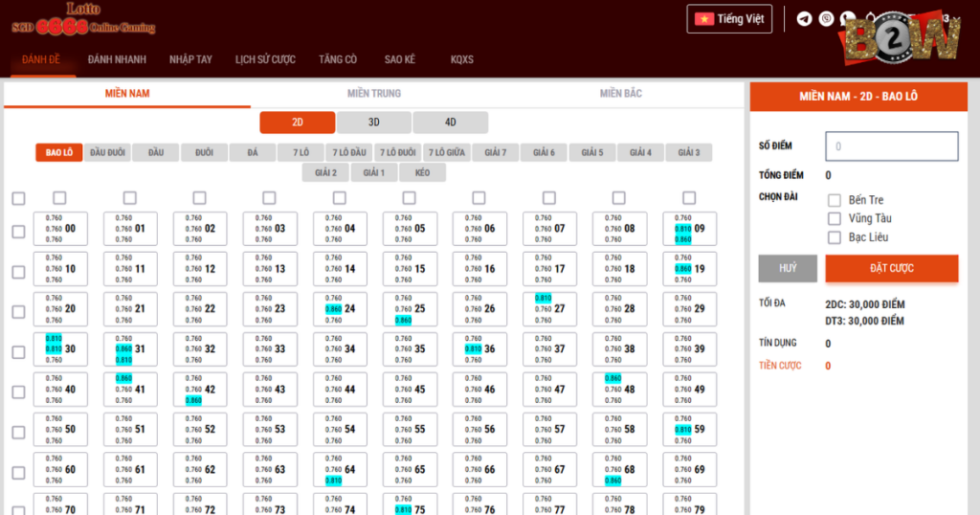The image size is (980, 515).
Task: Switch to the Miền Trung region tab
Action: pos(374,94)
